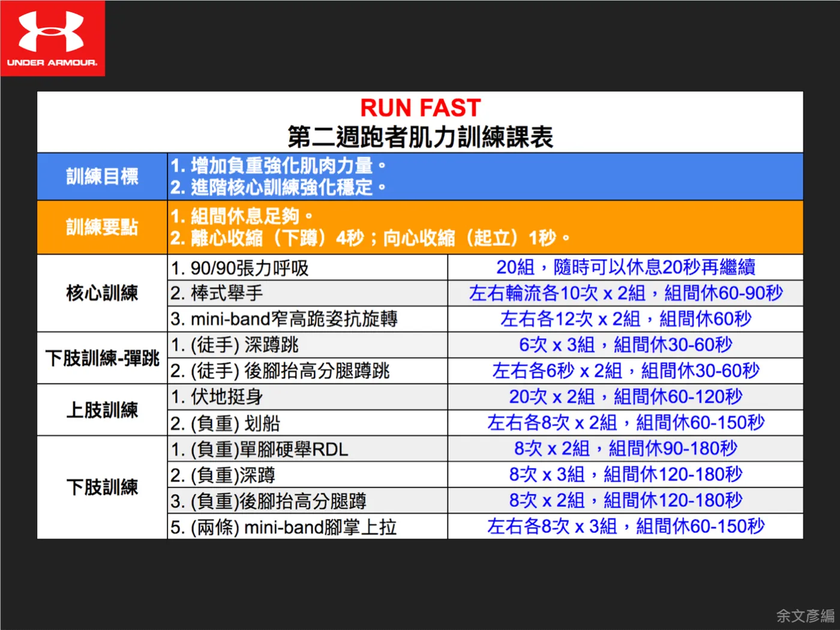Click the prescription 左右各8次 x 3組，組間休60-150秒
The image size is (840, 630).
point(625,526)
